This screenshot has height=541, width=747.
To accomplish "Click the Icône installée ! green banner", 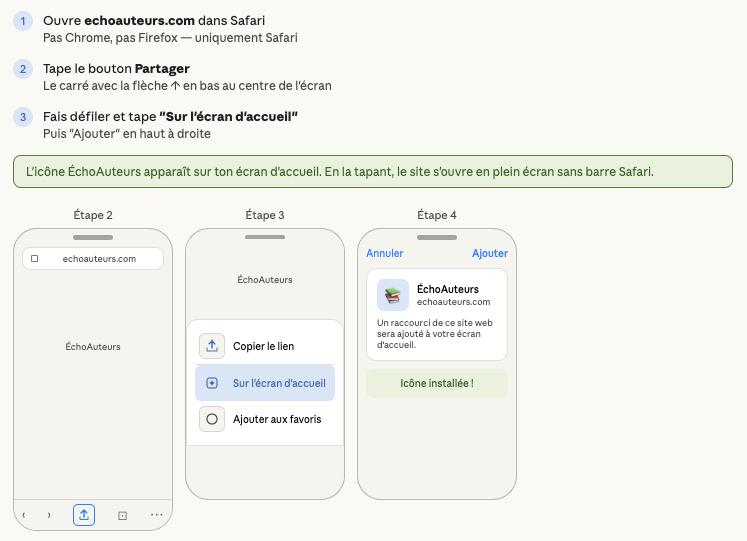I will click(437, 383).
